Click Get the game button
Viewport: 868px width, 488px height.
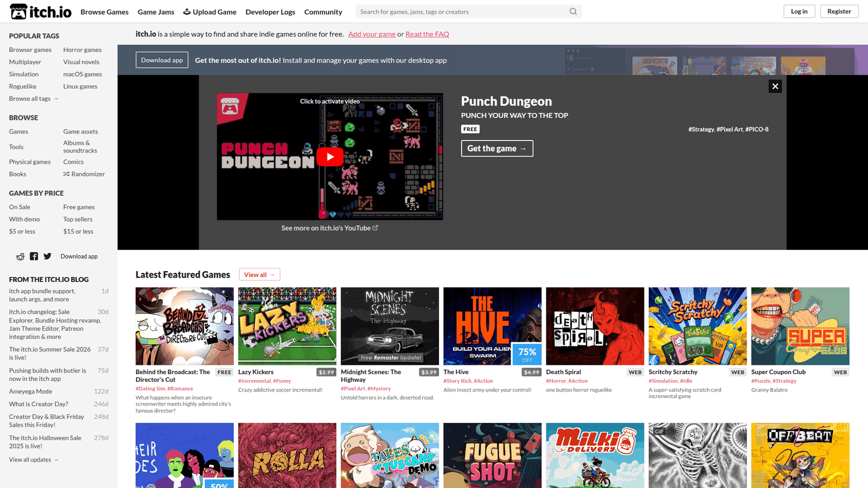497,149
